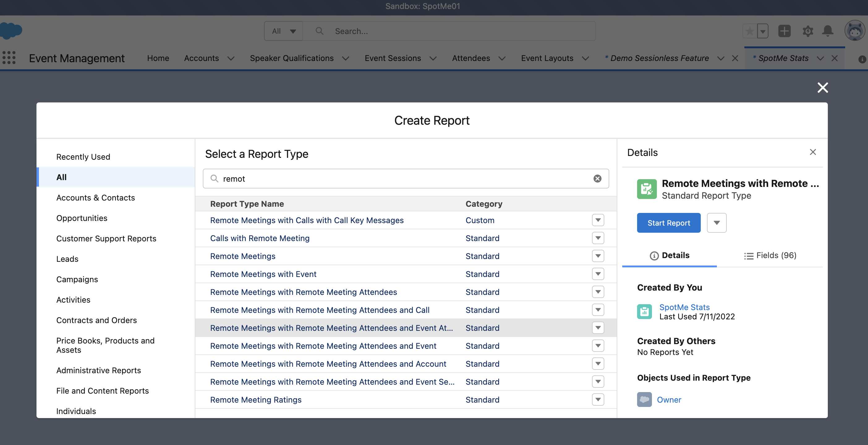Select the Campaigns category
Image resolution: width=868 pixels, height=445 pixels.
(x=116, y=279)
